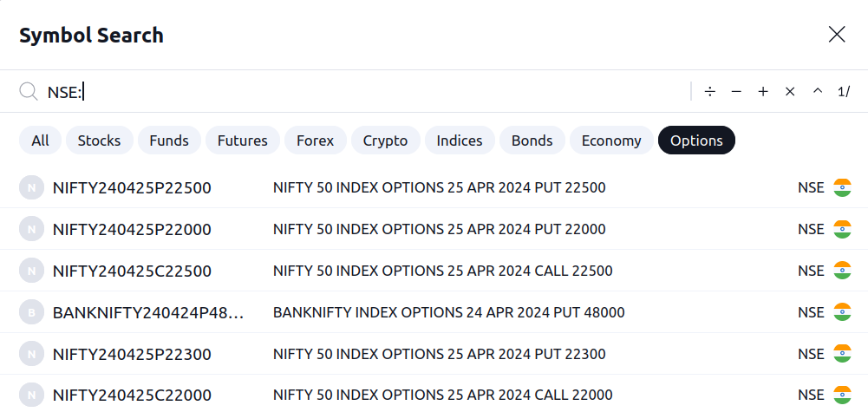
Task: Switch to the Futures filter
Action: pyautogui.click(x=243, y=141)
